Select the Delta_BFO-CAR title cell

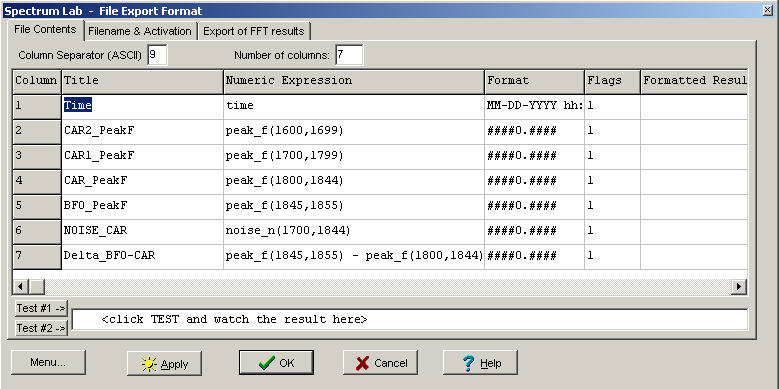point(143,257)
